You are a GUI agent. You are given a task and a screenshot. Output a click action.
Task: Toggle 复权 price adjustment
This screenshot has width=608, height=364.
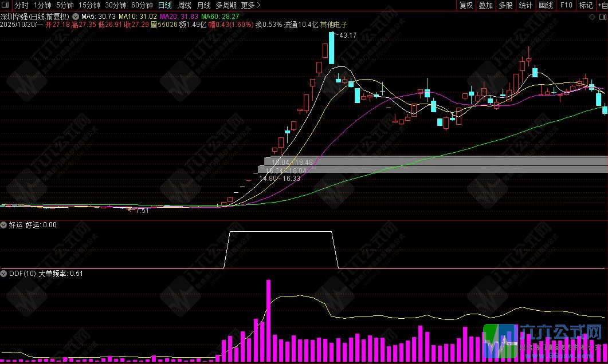click(x=466, y=5)
